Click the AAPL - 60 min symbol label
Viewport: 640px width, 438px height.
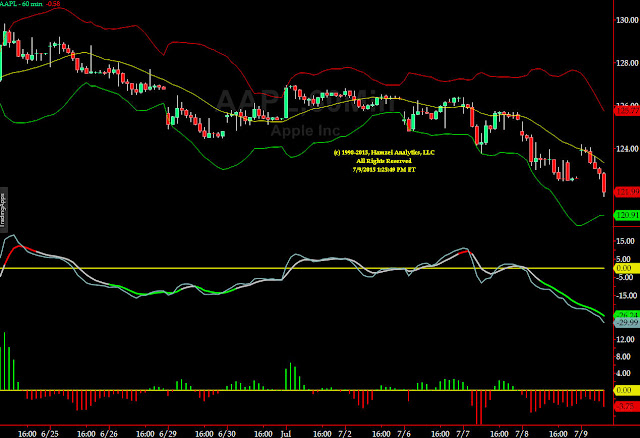(21, 4)
